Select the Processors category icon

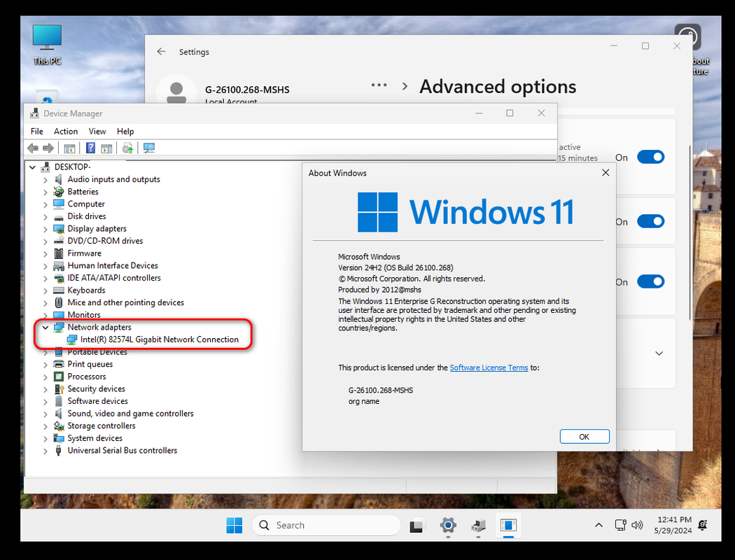[x=59, y=377]
